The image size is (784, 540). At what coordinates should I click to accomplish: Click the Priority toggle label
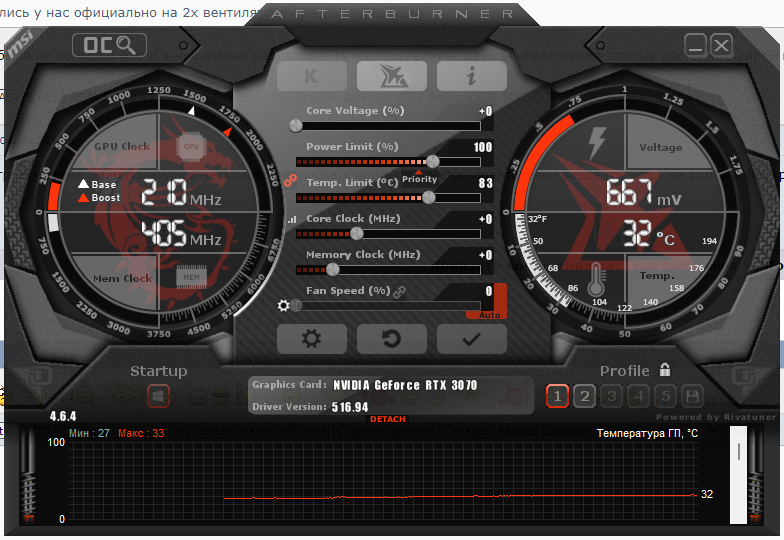point(420,179)
